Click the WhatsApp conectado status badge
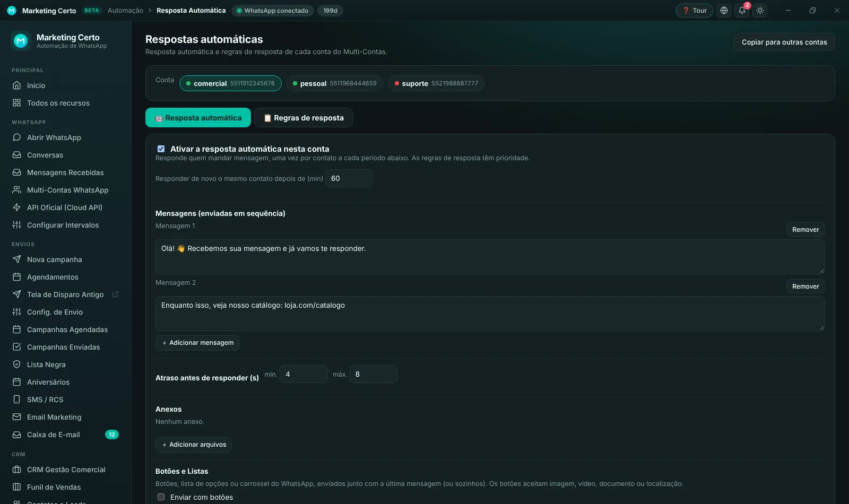 click(x=273, y=11)
